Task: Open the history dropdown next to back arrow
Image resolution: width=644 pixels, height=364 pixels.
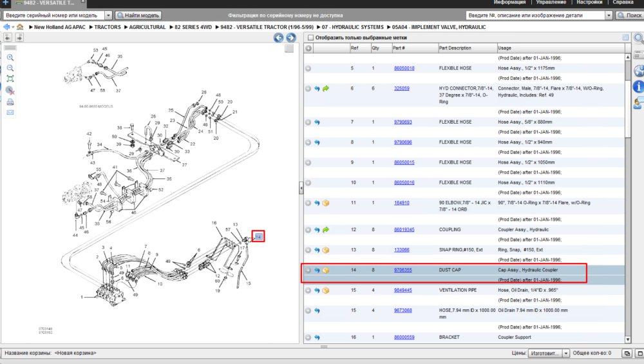Action: [13, 28]
